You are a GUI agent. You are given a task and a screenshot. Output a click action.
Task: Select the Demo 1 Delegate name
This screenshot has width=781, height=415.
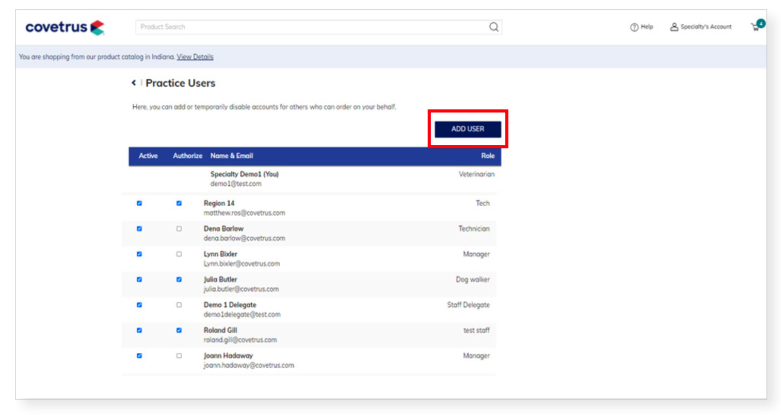point(230,305)
